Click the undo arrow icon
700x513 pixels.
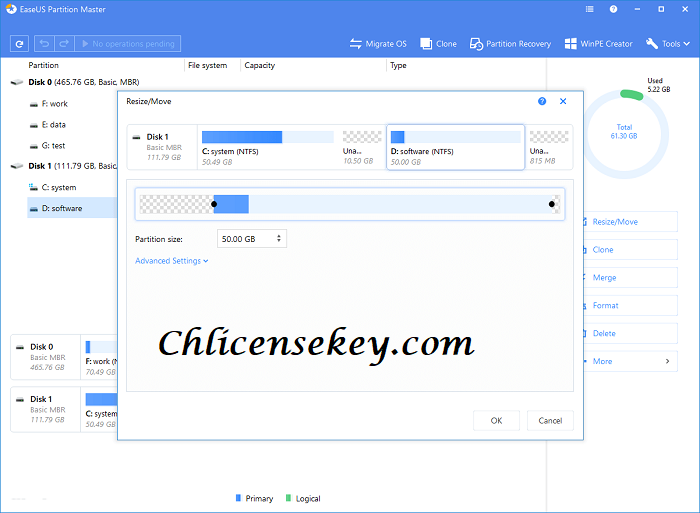44,44
